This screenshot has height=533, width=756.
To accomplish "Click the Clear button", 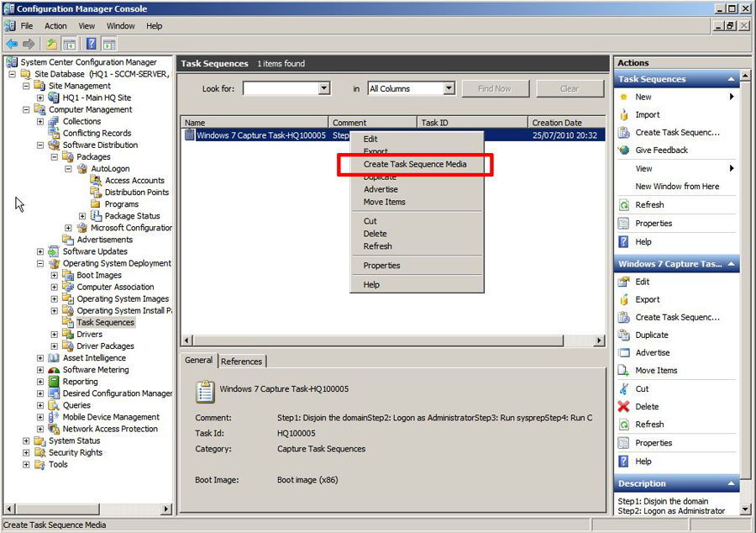I will [570, 89].
